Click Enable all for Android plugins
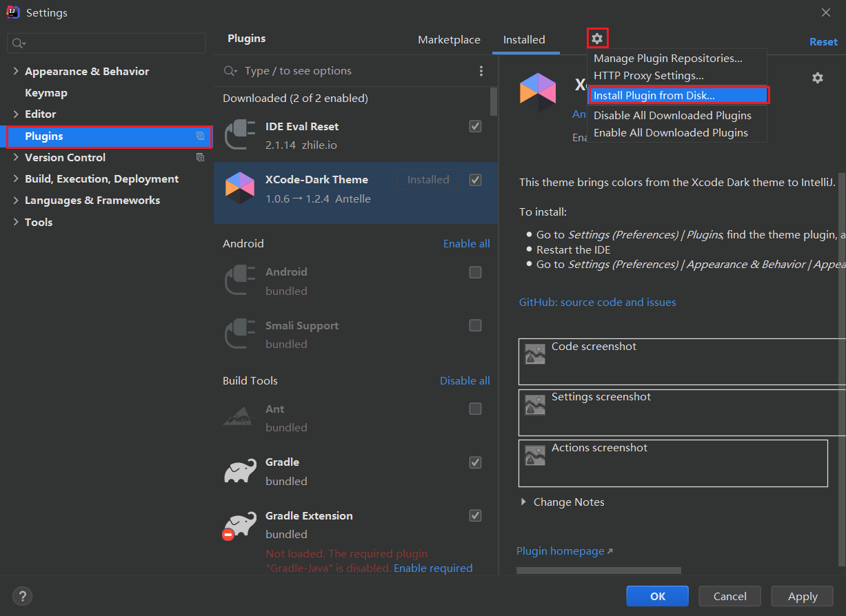This screenshot has width=846, height=616. [x=467, y=244]
